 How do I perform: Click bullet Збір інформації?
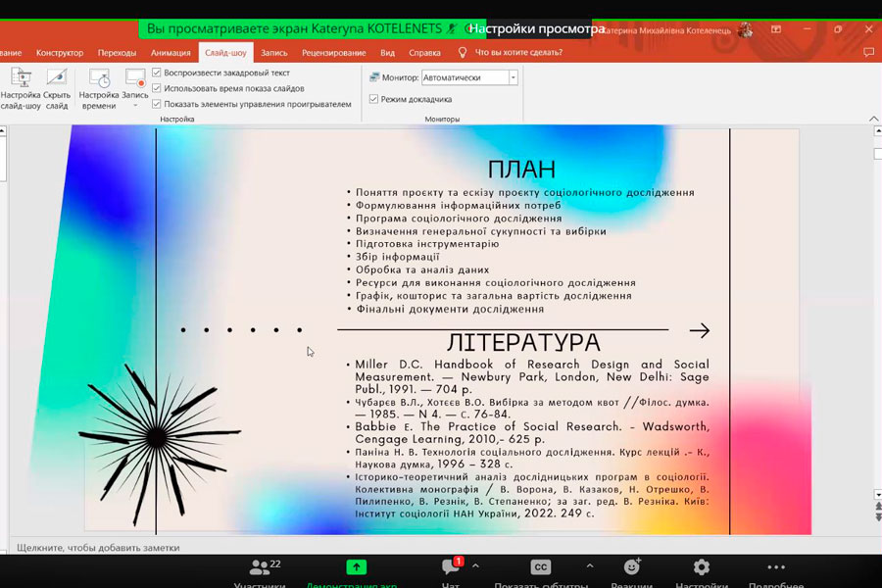(397, 257)
